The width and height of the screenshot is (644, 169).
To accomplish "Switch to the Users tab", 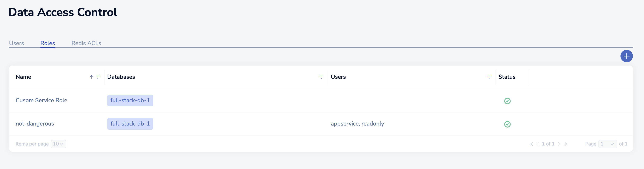I will click(17, 43).
